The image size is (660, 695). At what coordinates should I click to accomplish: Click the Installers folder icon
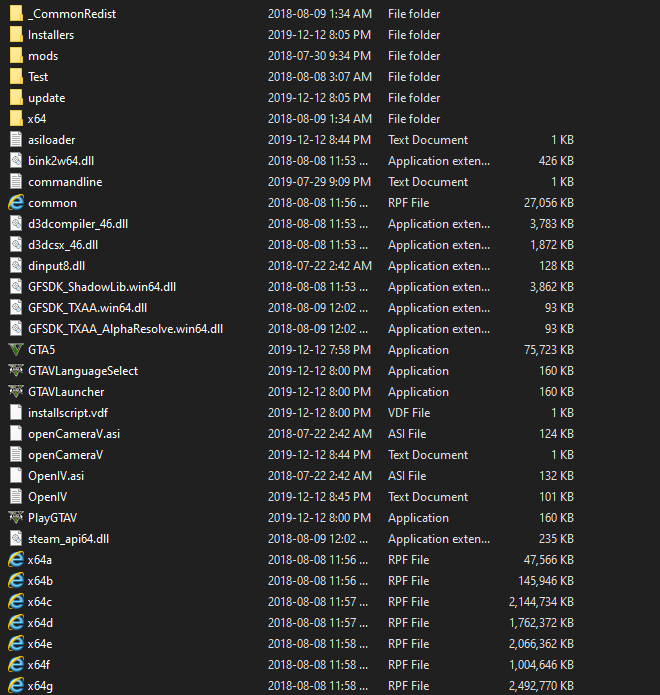click(x=16, y=35)
